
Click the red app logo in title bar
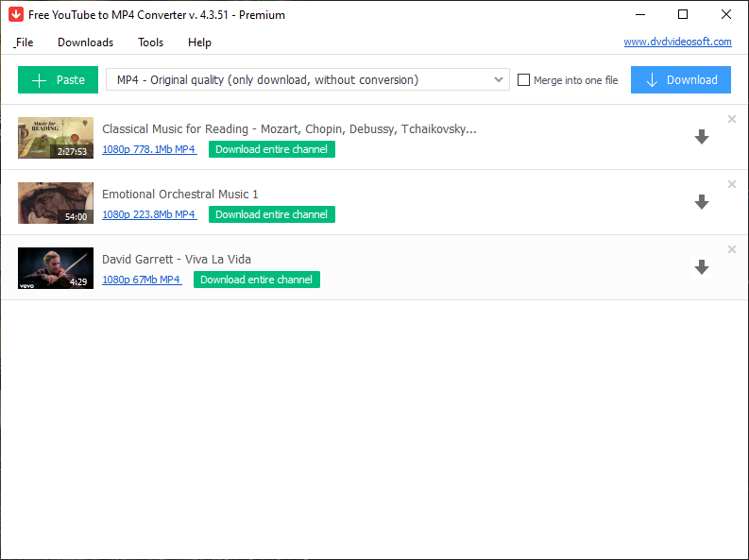[x=16, y=14]
